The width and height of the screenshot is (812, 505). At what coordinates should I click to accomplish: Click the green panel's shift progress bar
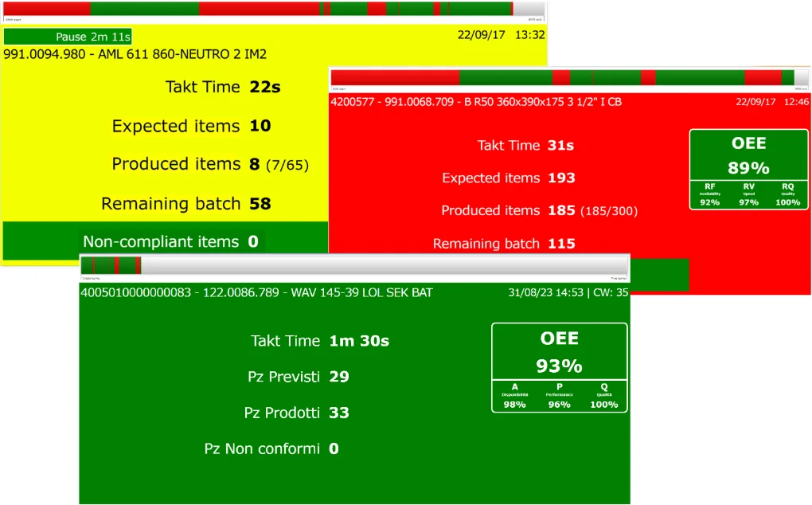[x=354, y=265]
